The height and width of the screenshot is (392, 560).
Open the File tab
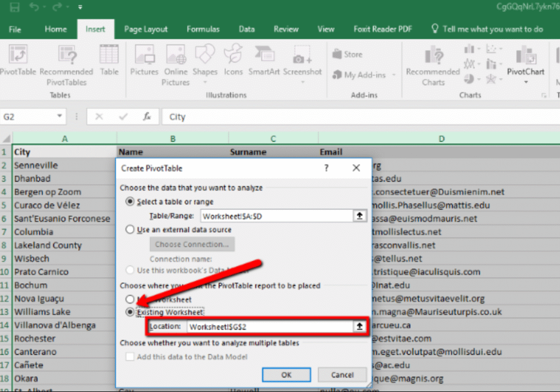(x=15, y=30)
